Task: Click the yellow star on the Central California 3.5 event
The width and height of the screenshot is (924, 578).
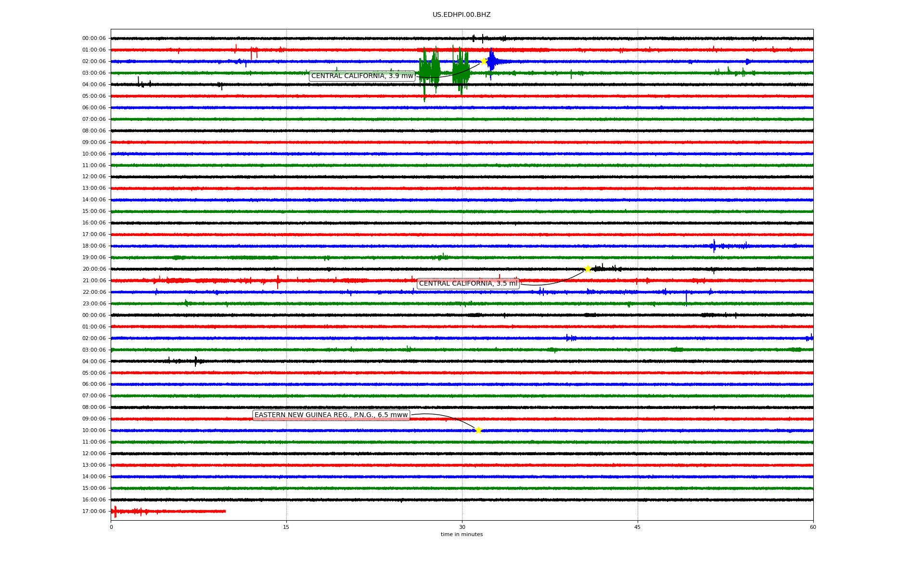Action: coord(588,269)
